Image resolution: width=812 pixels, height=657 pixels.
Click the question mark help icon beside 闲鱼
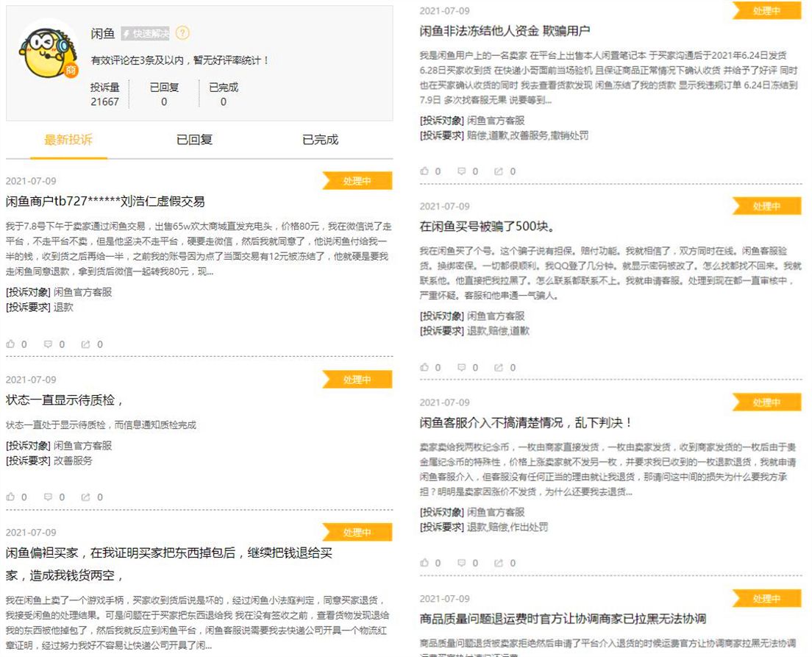(x=182, y=33)
